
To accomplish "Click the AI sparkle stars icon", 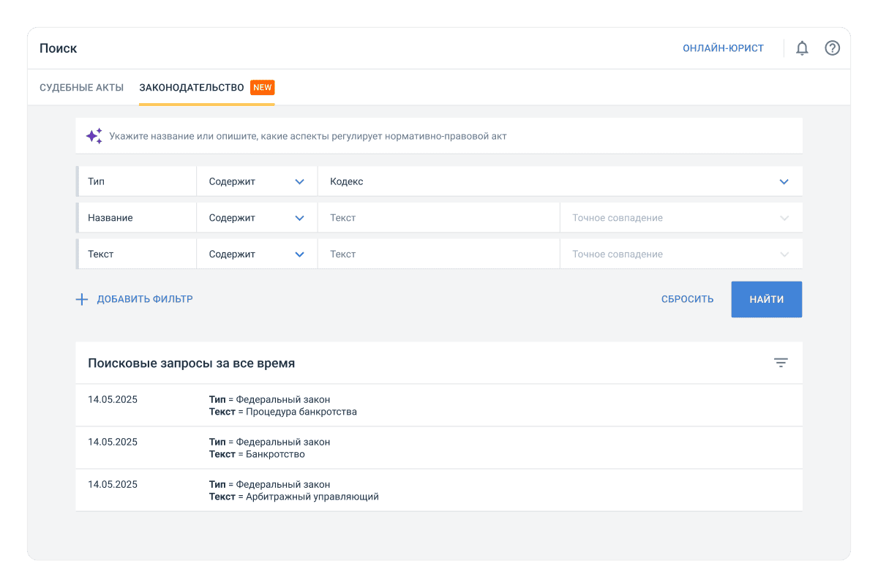I will tap(94, 136).
